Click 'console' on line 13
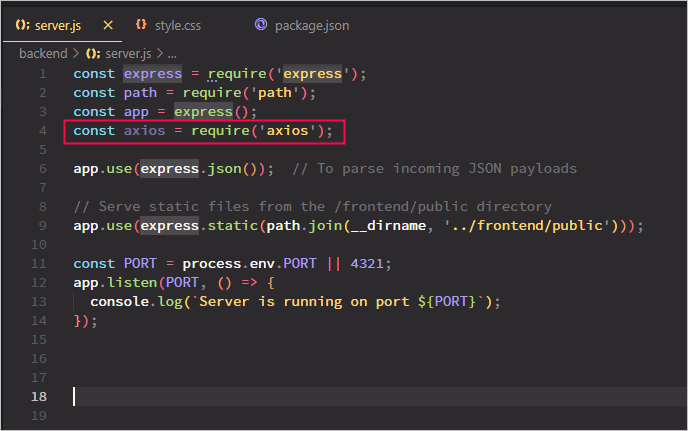Image resolution: width=688 pixels, height=431 pixels. (x=119, y=302)
